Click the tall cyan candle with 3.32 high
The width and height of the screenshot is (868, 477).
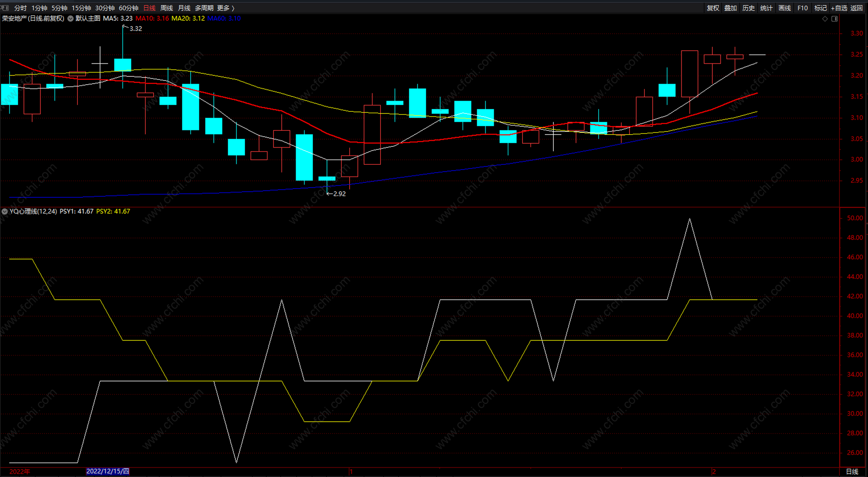point(123,64)
